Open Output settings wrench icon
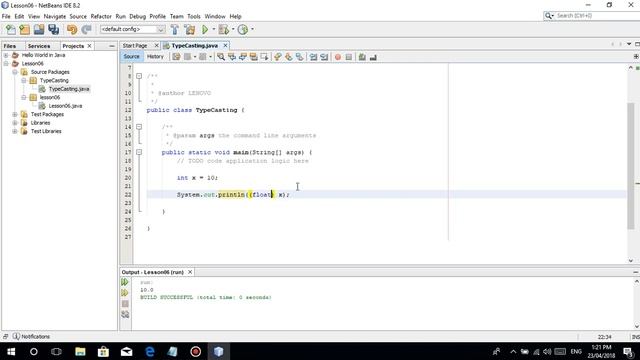The height and width of the screenshot is (360, 640). click(x=125, y=314)
